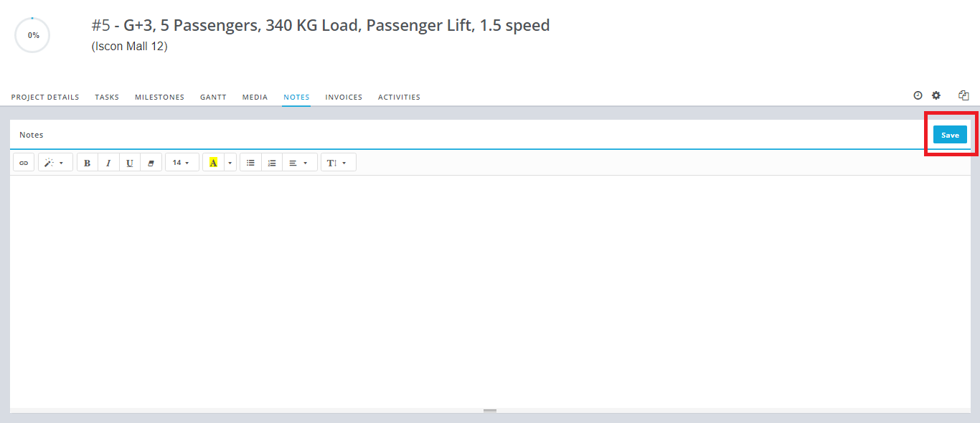This screenshot has height=423, width=980.
Task: Save the project notes
Action: click(950, 135)
